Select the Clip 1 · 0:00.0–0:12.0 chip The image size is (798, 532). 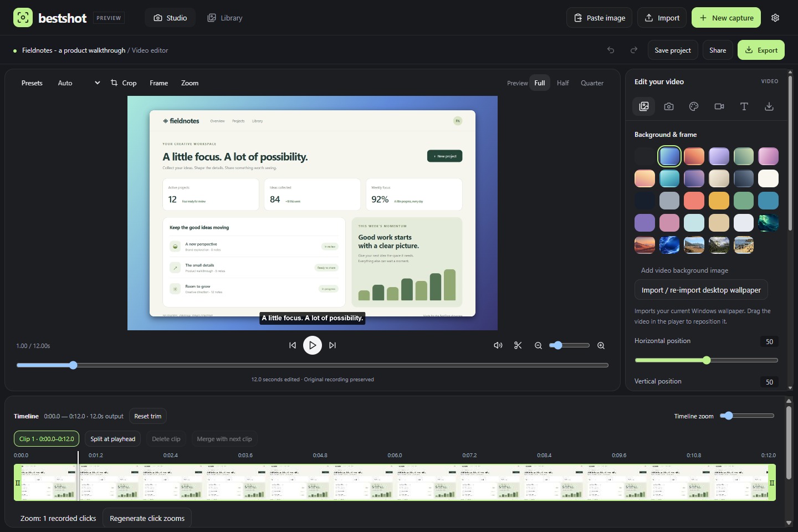(47, 439)
